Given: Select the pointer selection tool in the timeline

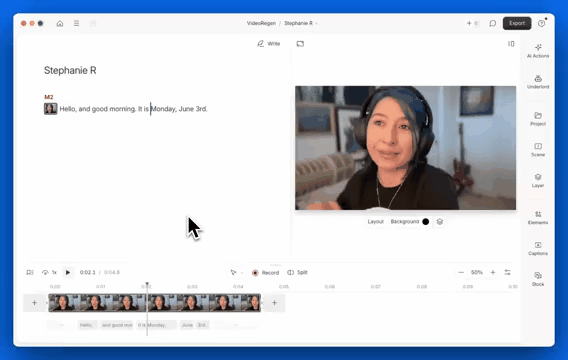Looking at the screenshot, I should tap(233, 272).
